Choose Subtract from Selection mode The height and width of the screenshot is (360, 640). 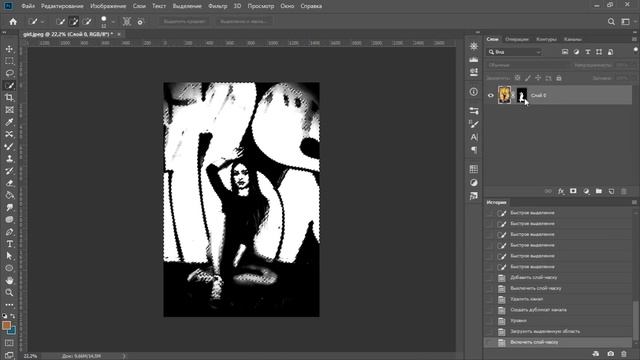click(87, 22)
